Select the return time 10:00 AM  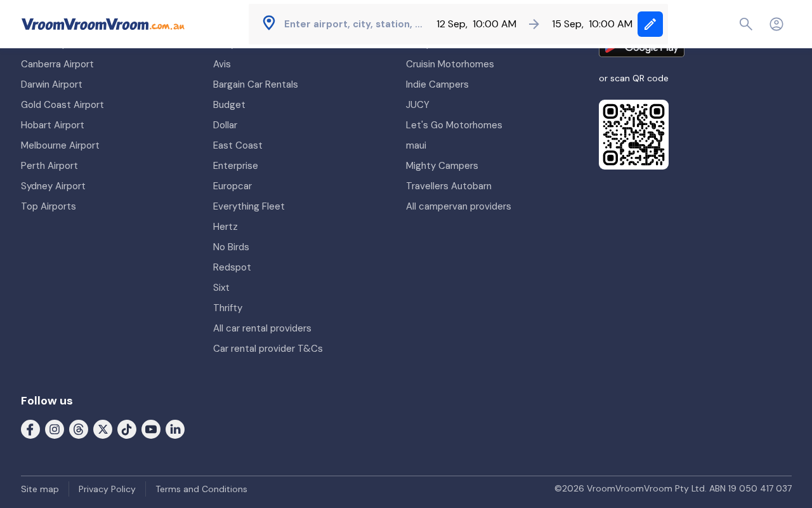[610, 24]
